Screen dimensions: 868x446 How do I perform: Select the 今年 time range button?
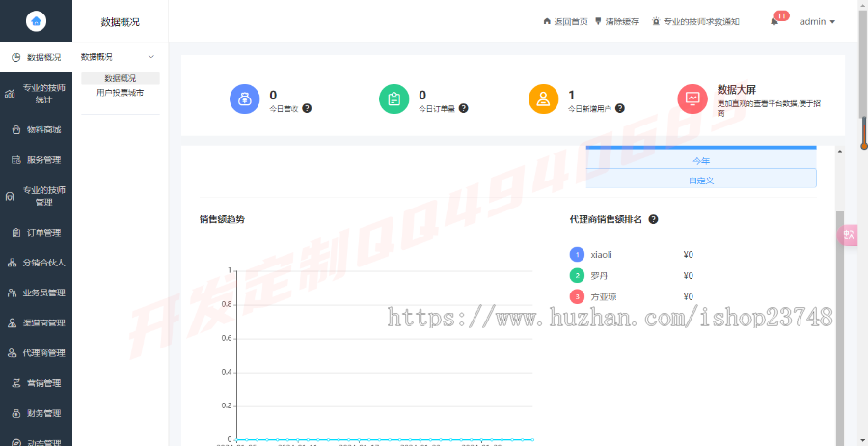[701, 160]
